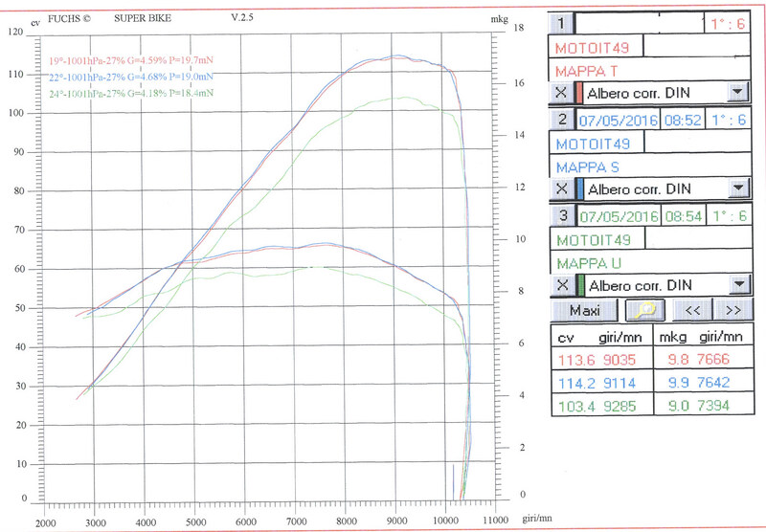The image size is (766, 532).
Task: Select curve slot number 3 button
Action: click(x=562, y=215)
